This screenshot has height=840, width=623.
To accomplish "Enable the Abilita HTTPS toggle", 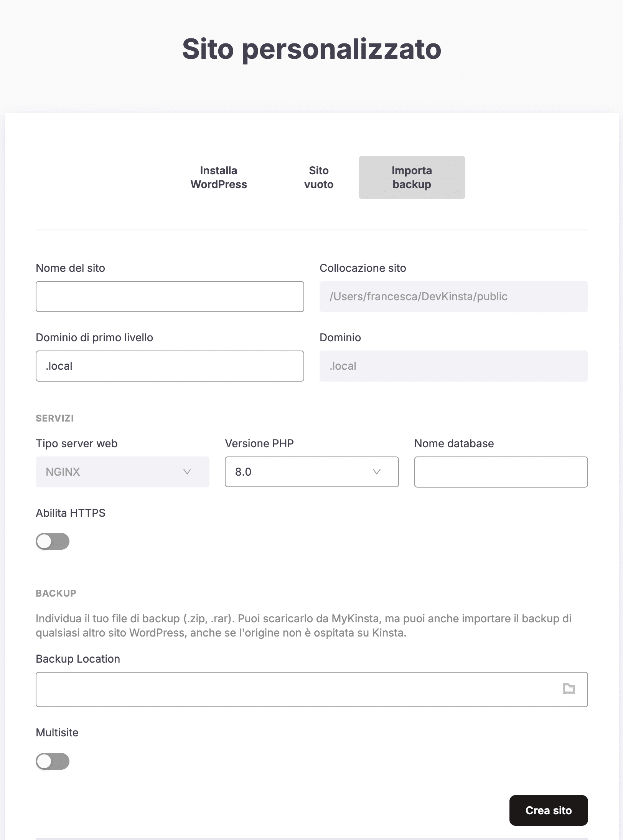I will [x=52, y=542].
